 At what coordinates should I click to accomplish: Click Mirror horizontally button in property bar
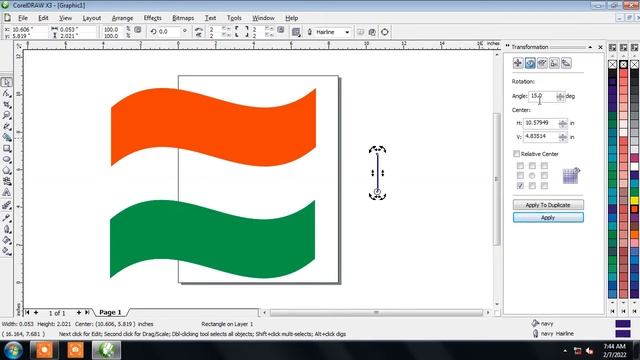tap(198, 29)
